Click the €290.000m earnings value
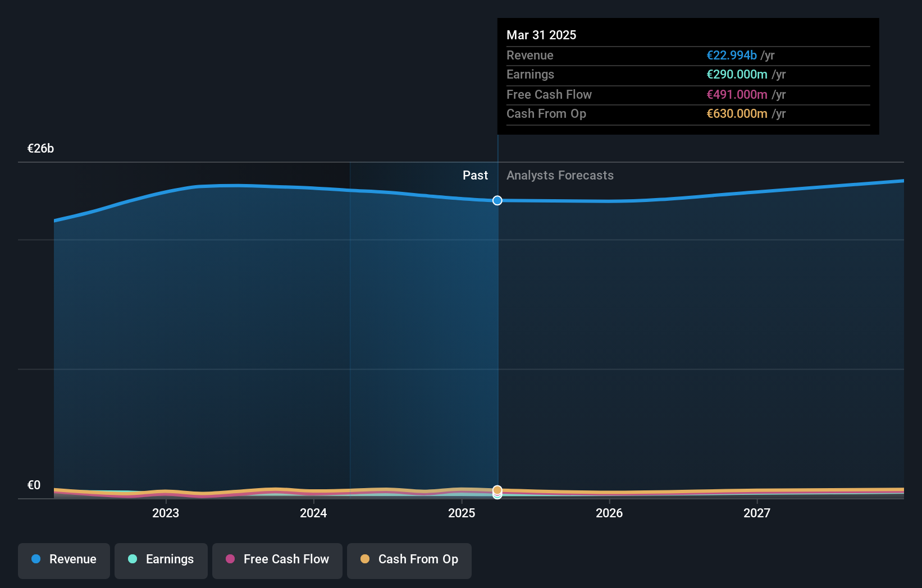The width and height of the screenshot is (922, 588). tap(737, 74)
